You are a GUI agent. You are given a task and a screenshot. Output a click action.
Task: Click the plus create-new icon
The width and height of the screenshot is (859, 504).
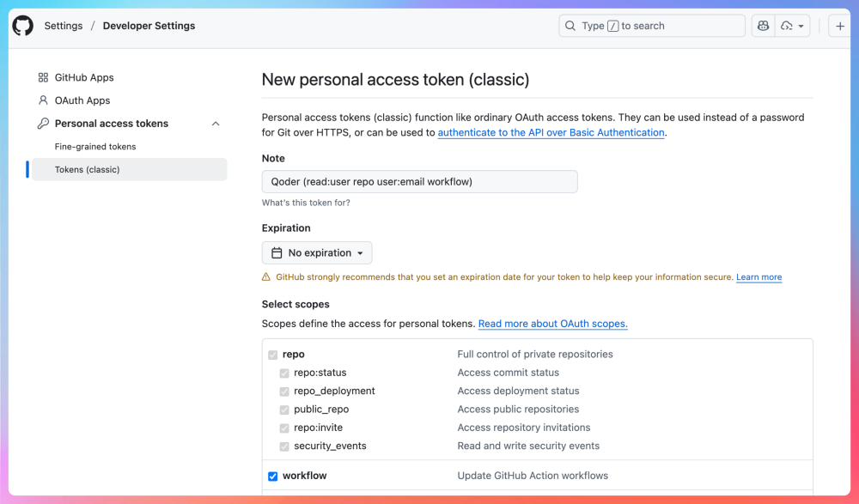[841, 26]
